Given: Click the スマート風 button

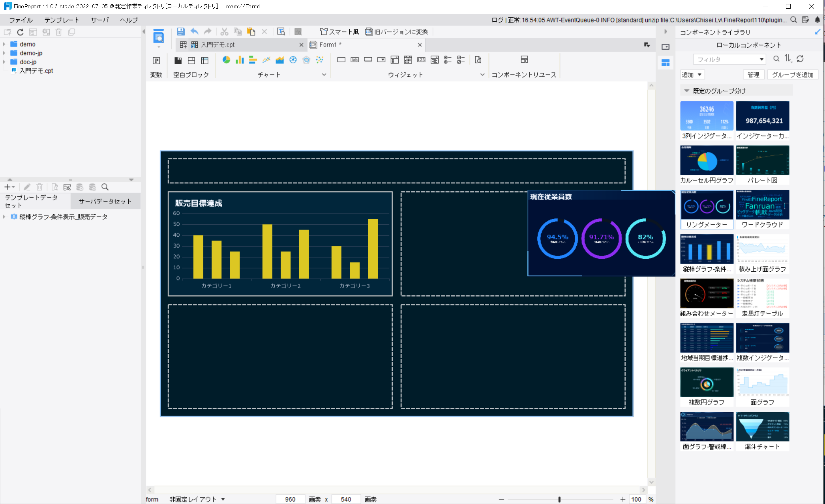Looking at the screenshot, I should [x=339, y=32].
